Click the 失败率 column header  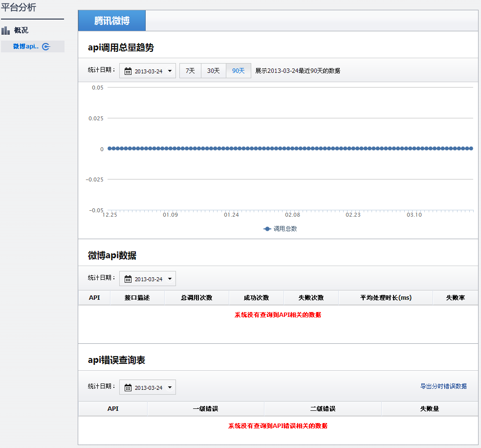tap(455, 298)
